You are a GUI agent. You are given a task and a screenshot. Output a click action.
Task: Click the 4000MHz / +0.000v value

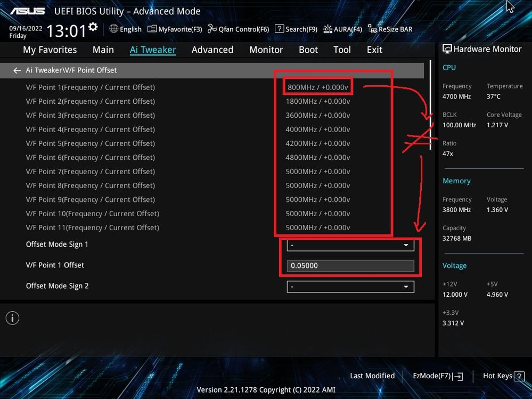pyautogui.click(x=318, y=129)
